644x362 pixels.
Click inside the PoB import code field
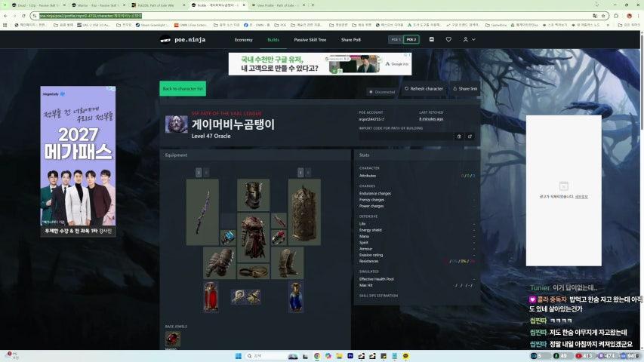(x=405, y=137)
